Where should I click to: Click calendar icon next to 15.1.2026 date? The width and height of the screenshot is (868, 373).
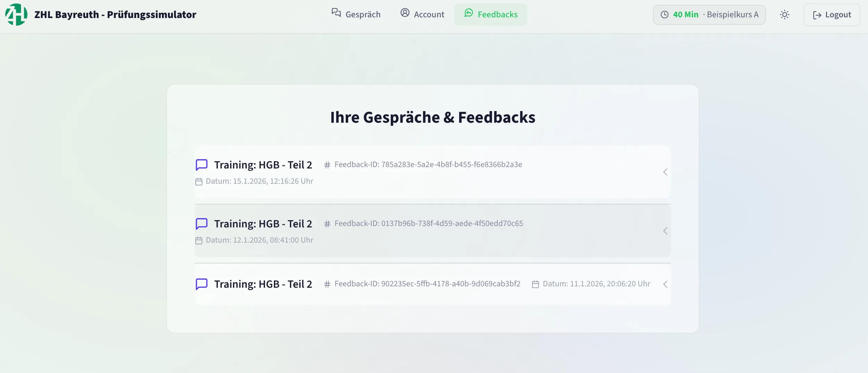(x=199, y=182)
